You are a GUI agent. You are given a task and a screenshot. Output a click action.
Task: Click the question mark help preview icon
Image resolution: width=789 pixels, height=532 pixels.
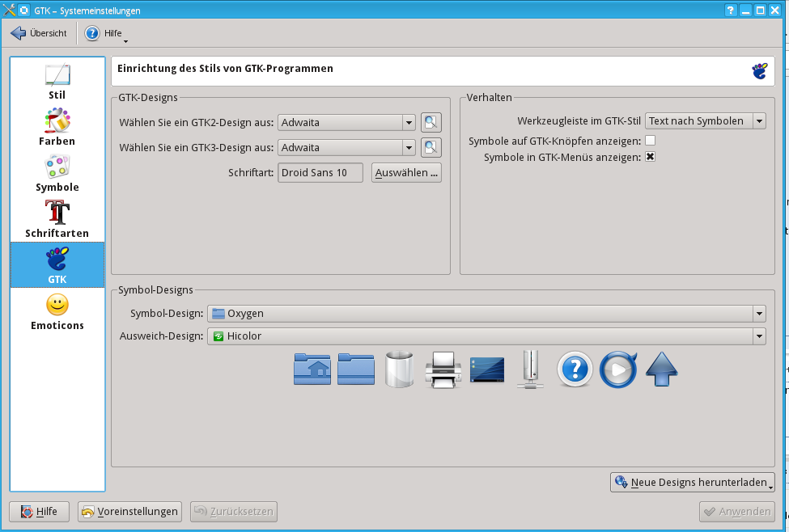[x=575, y=369]
